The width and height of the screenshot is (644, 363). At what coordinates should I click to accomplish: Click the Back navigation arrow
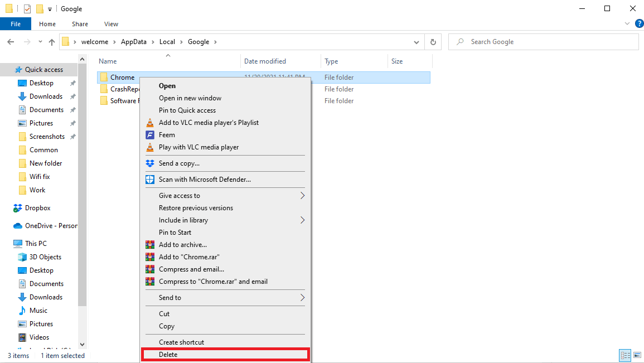(x=11, y=42)
